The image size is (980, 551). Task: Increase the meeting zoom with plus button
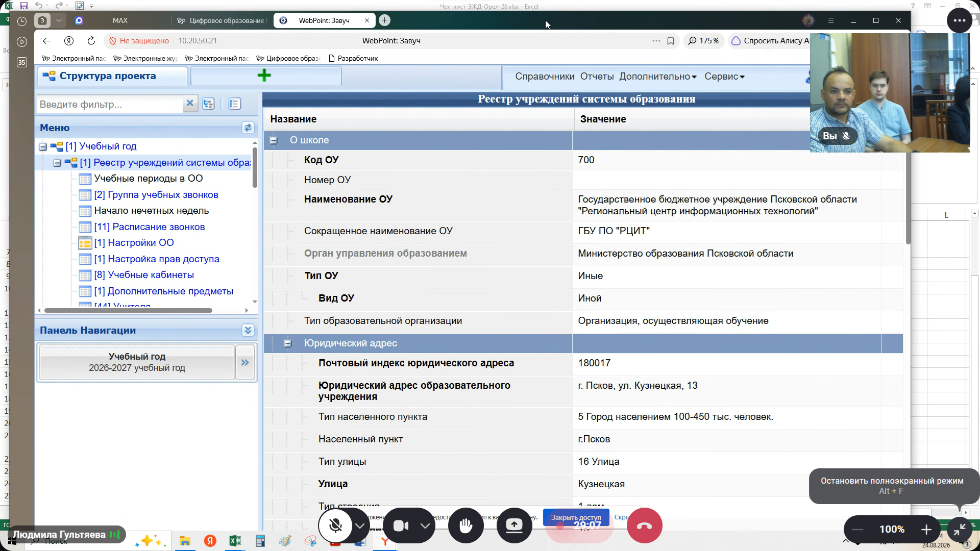point(926,530)
